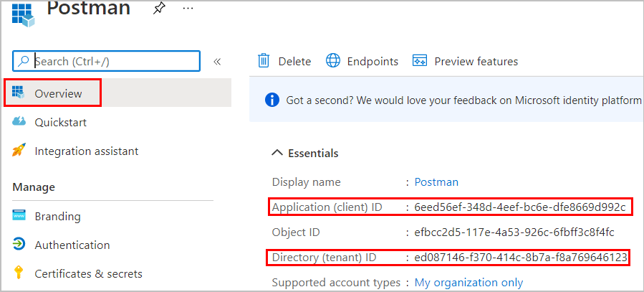The width and height of the screenshot is (644, 292).
Task: Click the Branding www icon
Action: tap(19, 215)
